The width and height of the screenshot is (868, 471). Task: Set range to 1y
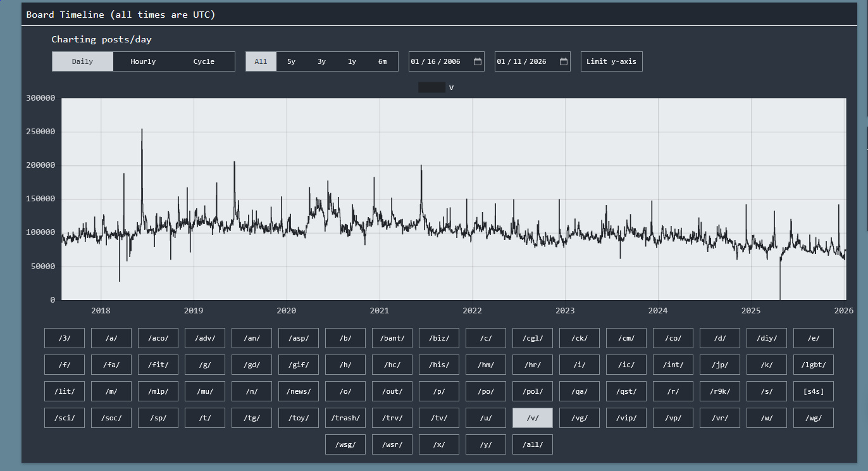[352, 61]
